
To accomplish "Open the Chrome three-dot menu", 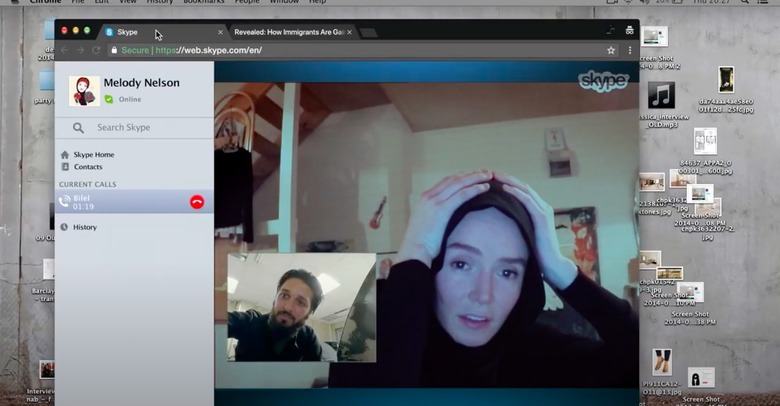I will coord(630,50).
